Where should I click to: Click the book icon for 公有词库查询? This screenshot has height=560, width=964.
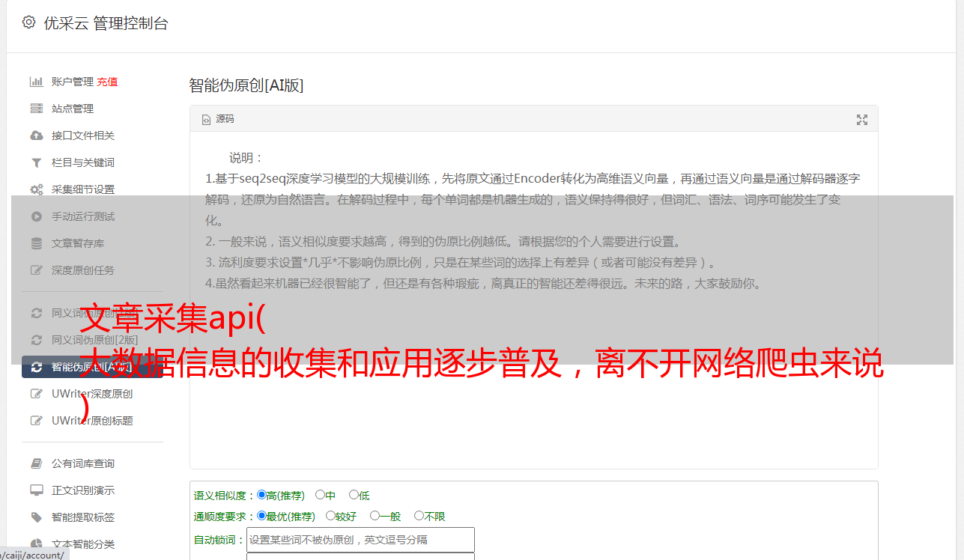point(36,463)
